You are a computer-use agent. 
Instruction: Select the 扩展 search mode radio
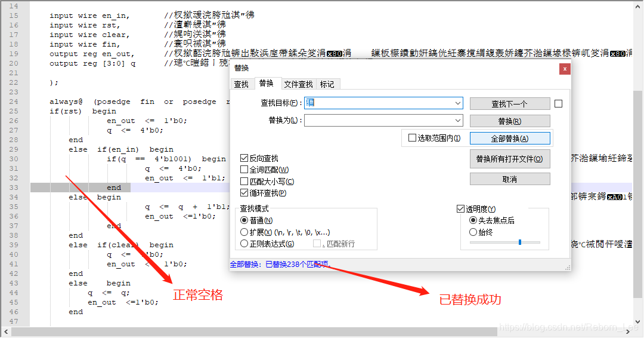click(244, 232)
